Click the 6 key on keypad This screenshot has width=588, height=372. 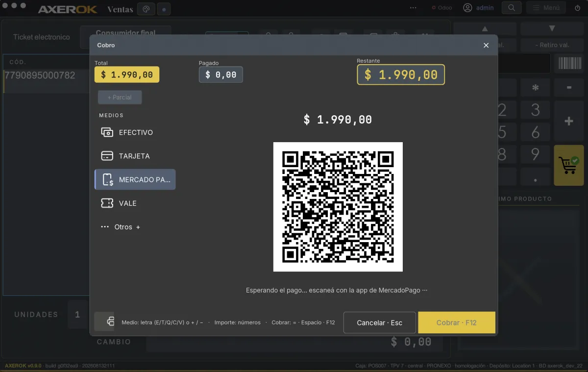[535, 132]
